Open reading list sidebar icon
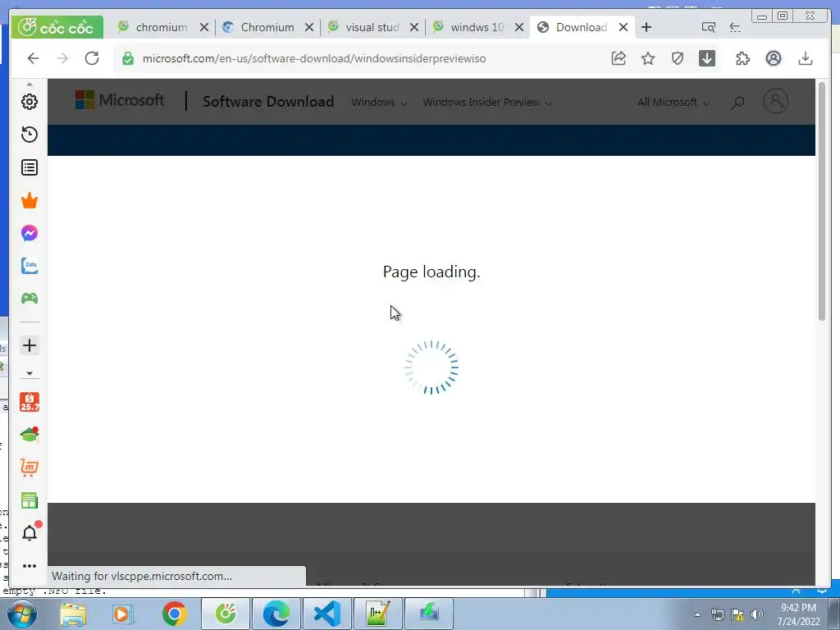Viewport: 840px width, 630px height. (x=30, y=167)
